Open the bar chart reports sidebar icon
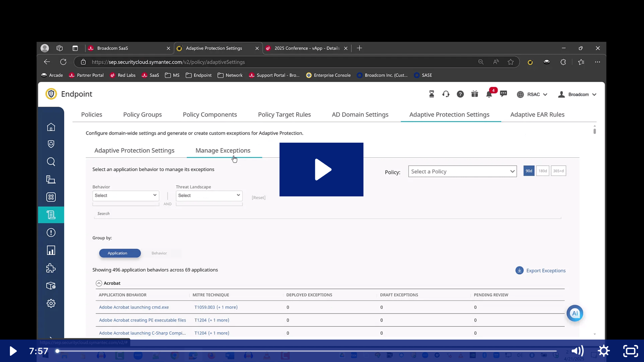 [x=51, y=250]
